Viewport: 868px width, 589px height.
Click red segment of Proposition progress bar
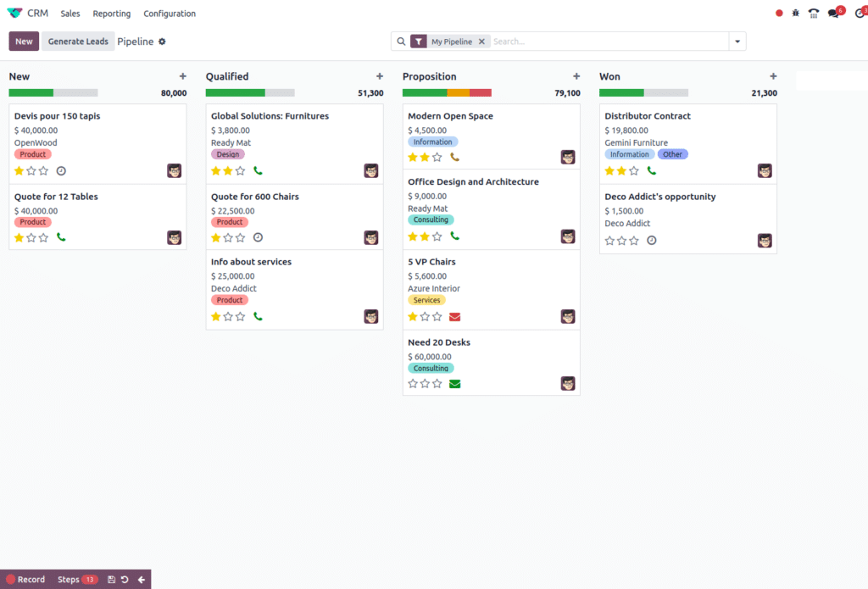coord(481,93)
